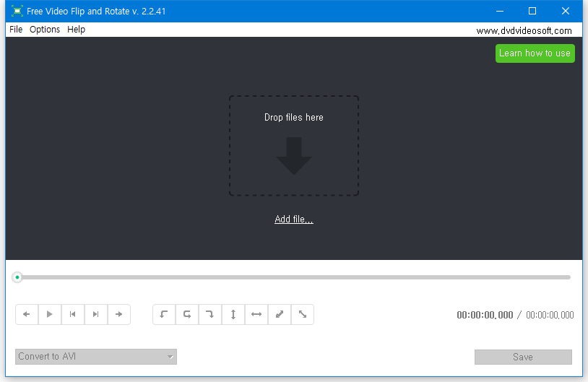Click the forward arrow playback button
This screenshot has width=588, height=382.
[119, 314]
